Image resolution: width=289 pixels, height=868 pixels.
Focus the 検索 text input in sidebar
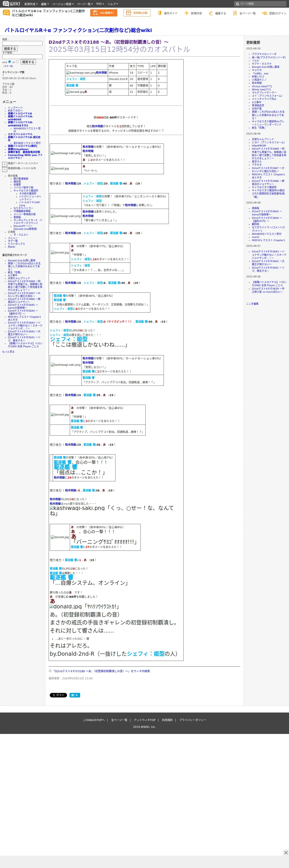pyautogui.click(x=22, y=43)
